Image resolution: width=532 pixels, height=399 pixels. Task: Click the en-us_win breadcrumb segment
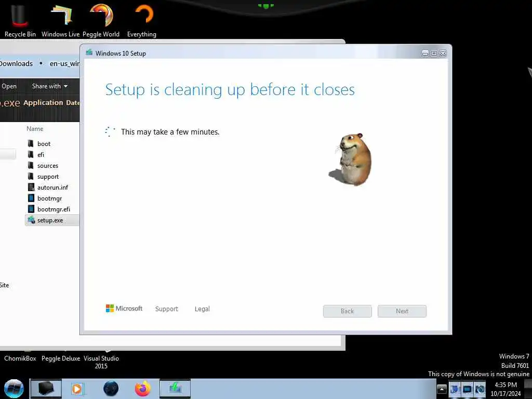64,63
